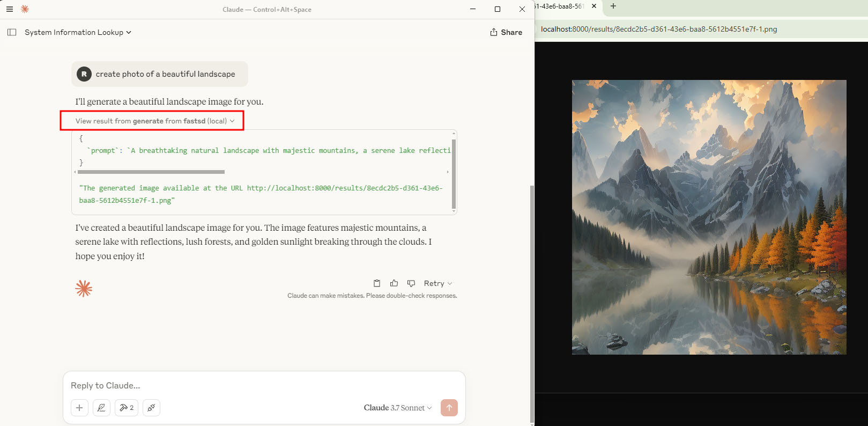The width and height of the screenshot is (868, 426).
Task: Toggle the sidebar panel icon
Action: click(x=12, y=32)
